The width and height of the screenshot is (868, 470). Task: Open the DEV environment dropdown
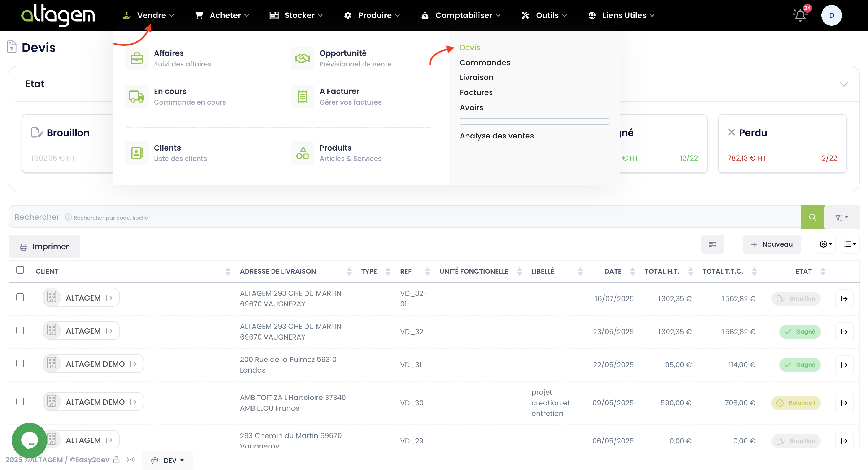point(168,460)
